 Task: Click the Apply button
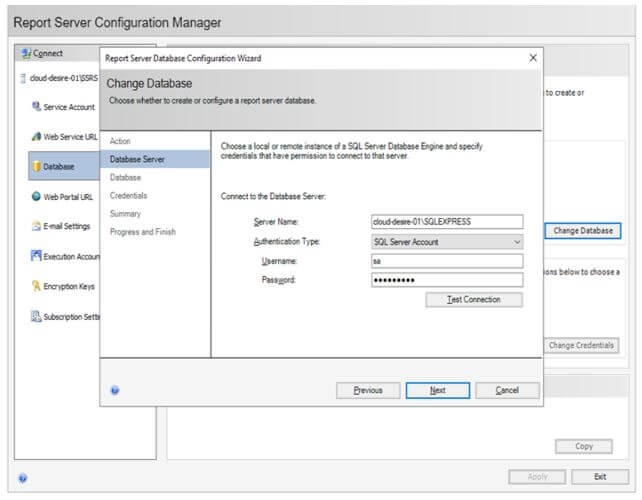[x=537, y=477]
